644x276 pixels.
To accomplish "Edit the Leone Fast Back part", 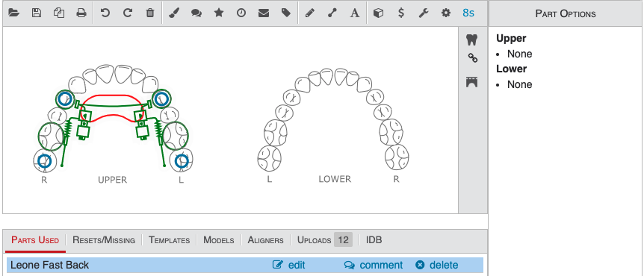I will point(289,266).
